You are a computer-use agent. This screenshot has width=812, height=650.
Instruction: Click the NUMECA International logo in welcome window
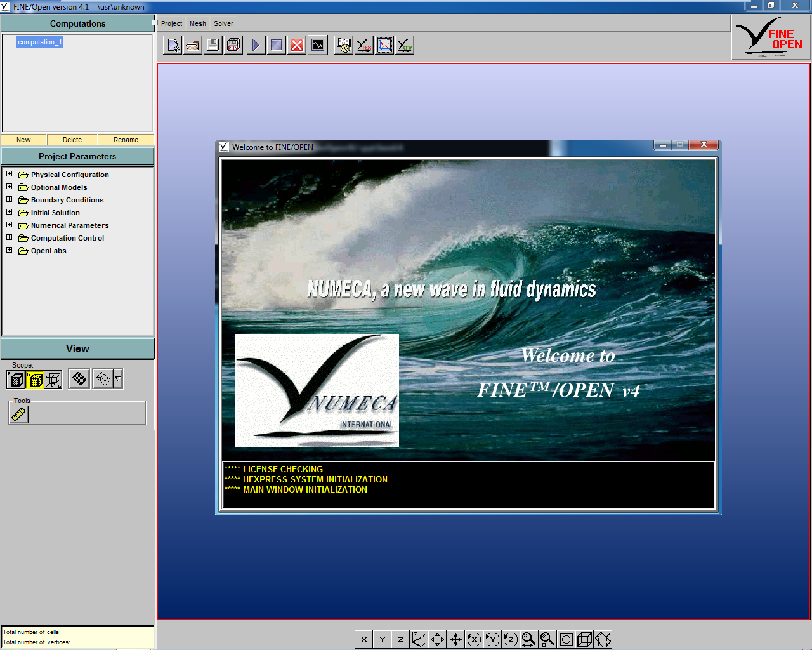[x=317, y=390]
